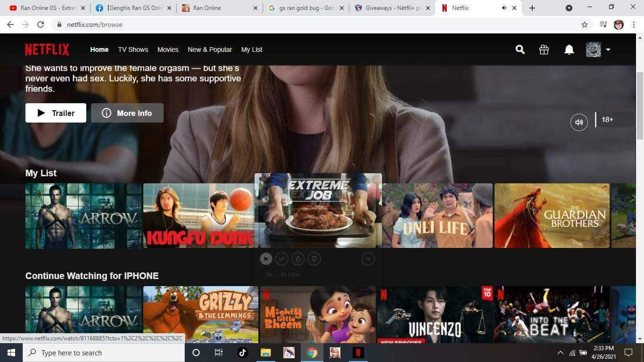Image resolution: width=644 pixels, height=362 pixels.
Task: Open Arrow in My List row
Action: (x=83, y=216)
